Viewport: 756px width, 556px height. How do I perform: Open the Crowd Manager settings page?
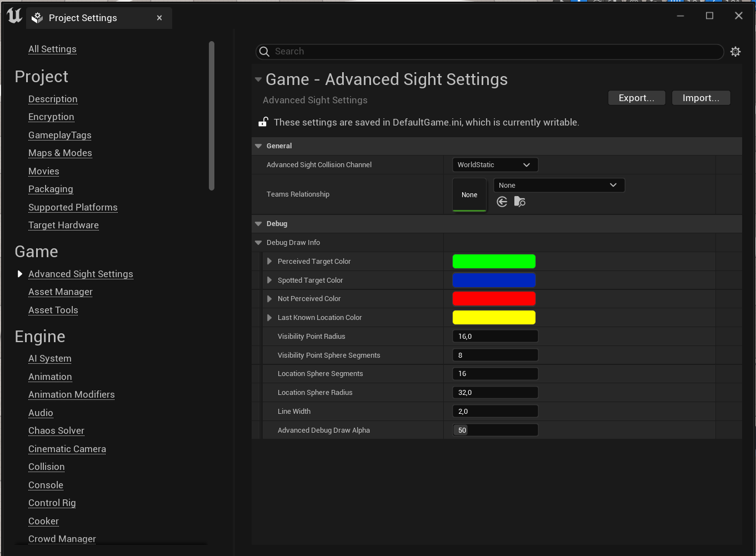coord(62,539)
